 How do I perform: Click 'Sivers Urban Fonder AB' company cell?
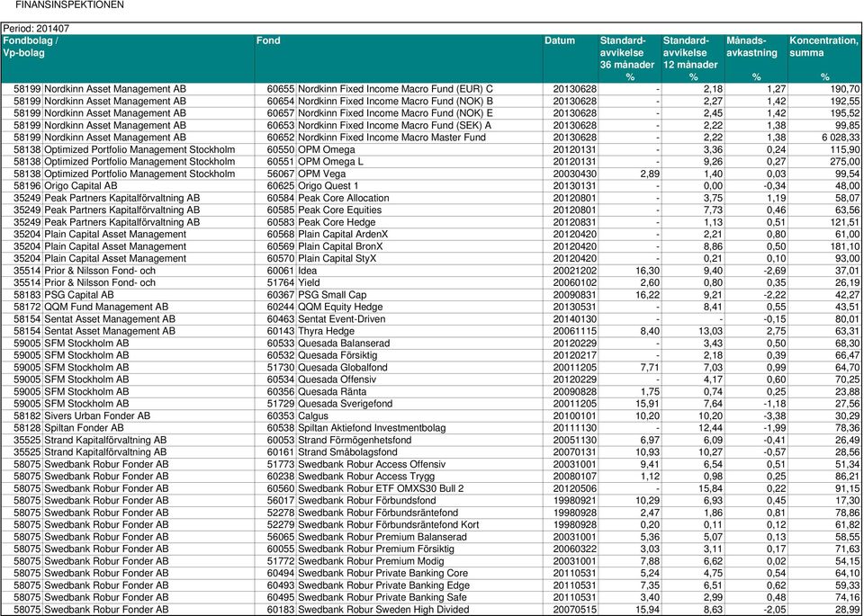[97, 416]
